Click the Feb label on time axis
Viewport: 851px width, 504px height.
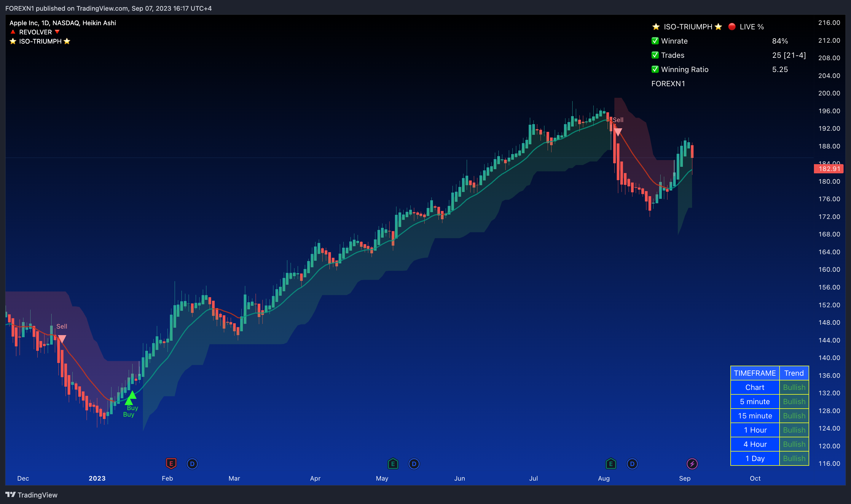pos(167,478)
